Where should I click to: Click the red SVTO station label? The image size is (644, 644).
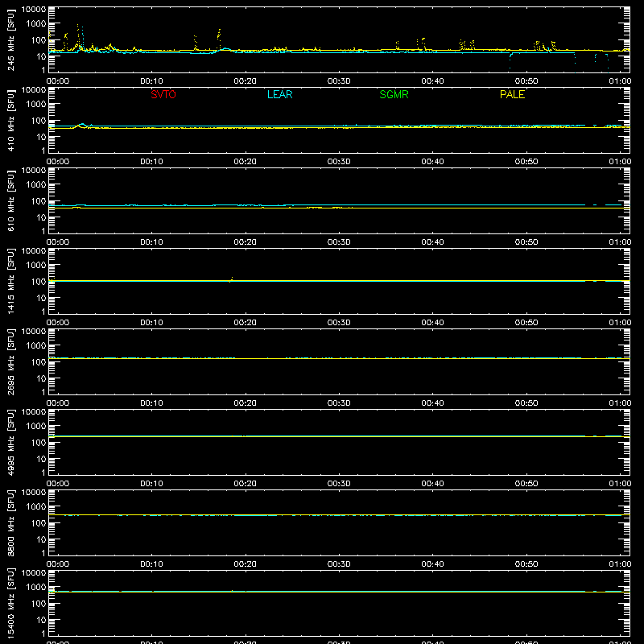point(163,94)
